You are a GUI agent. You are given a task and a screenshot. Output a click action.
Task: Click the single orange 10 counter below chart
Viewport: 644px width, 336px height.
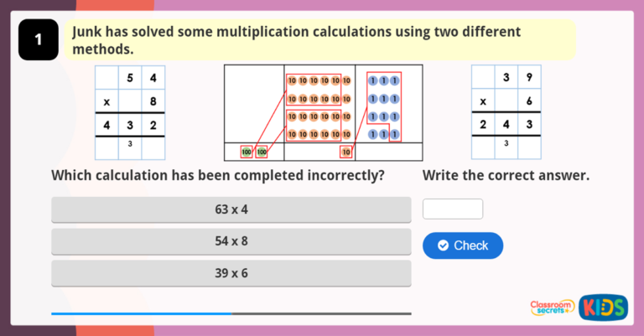345,152
